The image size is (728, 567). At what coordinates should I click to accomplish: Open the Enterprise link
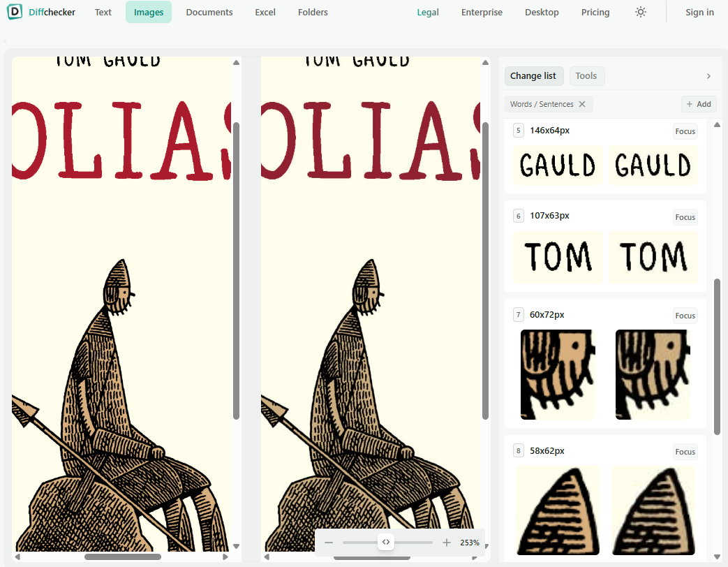[x=482, y=12]
